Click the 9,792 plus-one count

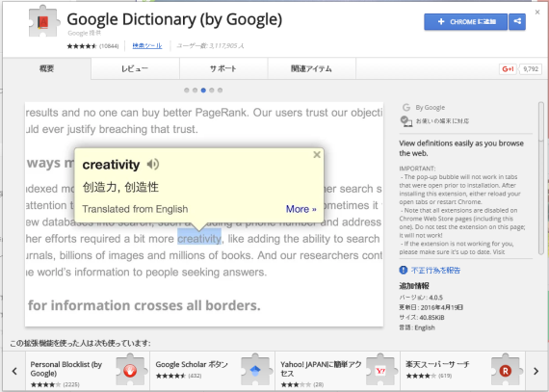(531, 69)
